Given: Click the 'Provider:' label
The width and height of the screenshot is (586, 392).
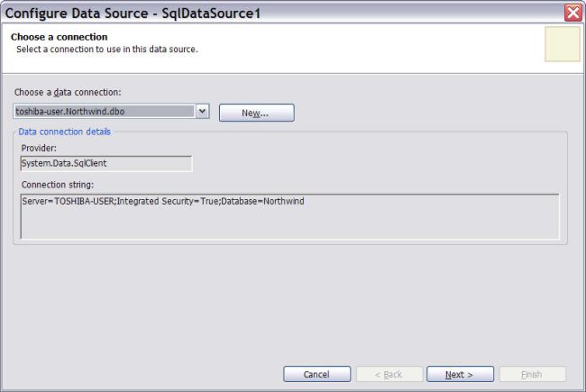Looking at the screenshot, I should click(39, 148).
